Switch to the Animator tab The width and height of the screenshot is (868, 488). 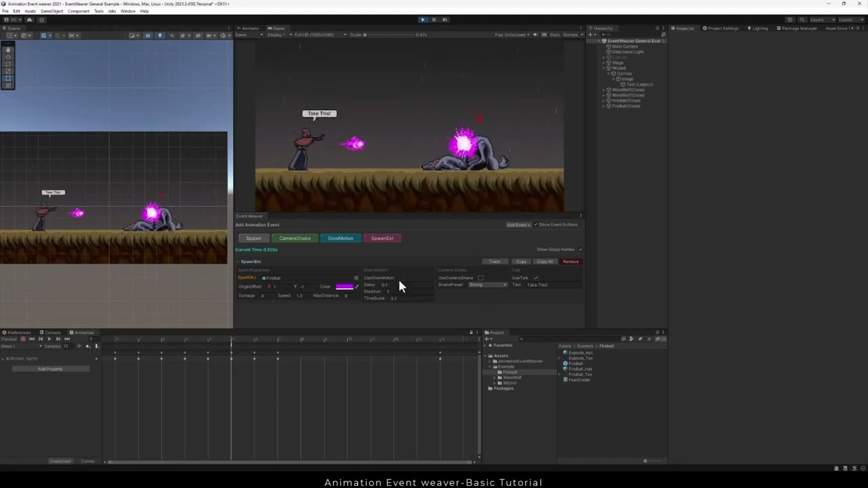[249, 28]
